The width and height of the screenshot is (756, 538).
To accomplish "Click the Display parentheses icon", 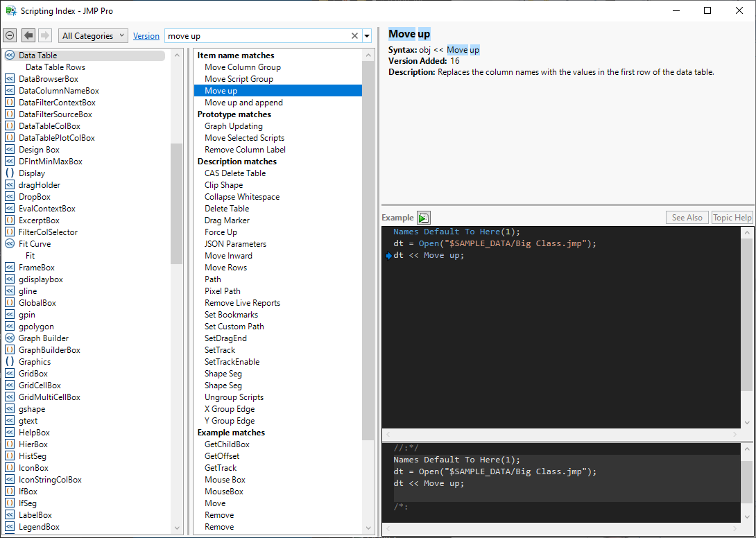I will (x=10, y=173).
